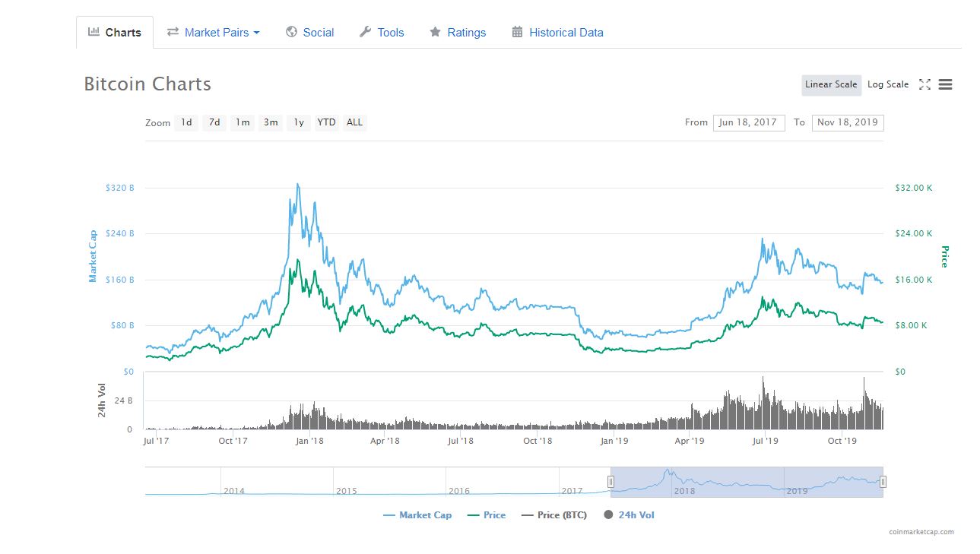This screenshot has width=980, height=554.
Task: Toggle 24h Vol series in legend
Action: [629, 515]
